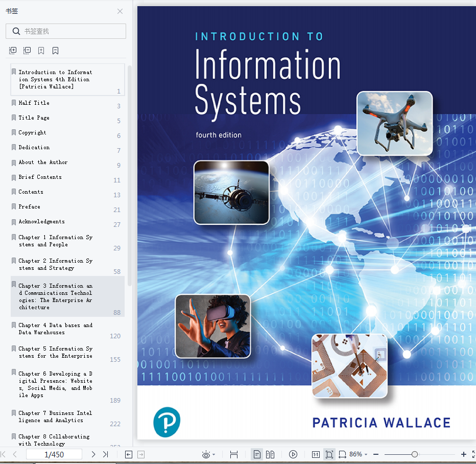This screenshot has width=476, height=464.
Task: Open the eye protection mode dropdown arrow
Action: click(x=213, y=455)
